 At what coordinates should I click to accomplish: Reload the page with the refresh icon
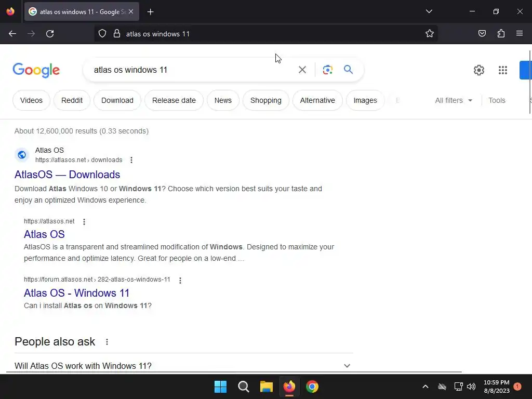(x=50, y=34)
